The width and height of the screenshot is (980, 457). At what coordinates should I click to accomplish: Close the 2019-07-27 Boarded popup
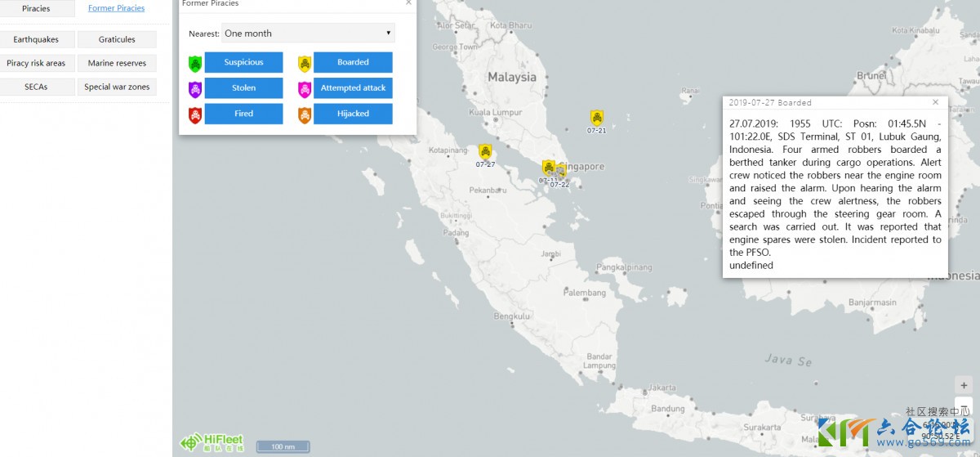936,102
